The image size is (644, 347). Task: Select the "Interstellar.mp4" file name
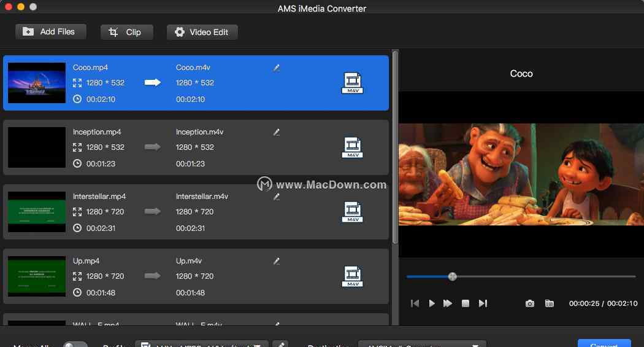(99, 197)
